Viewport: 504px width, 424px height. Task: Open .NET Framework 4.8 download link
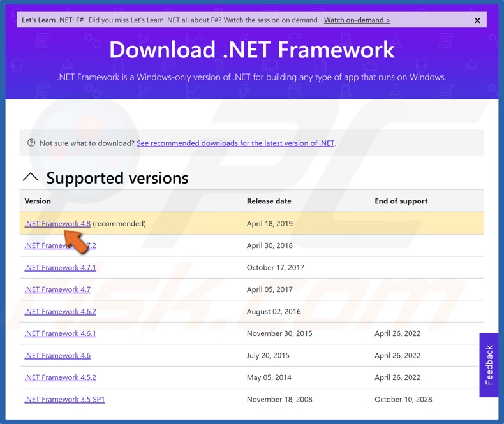point(57,223)
